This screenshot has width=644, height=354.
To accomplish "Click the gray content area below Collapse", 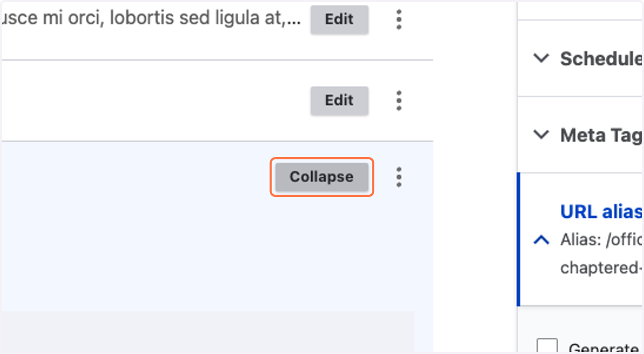I will (208, 331).
